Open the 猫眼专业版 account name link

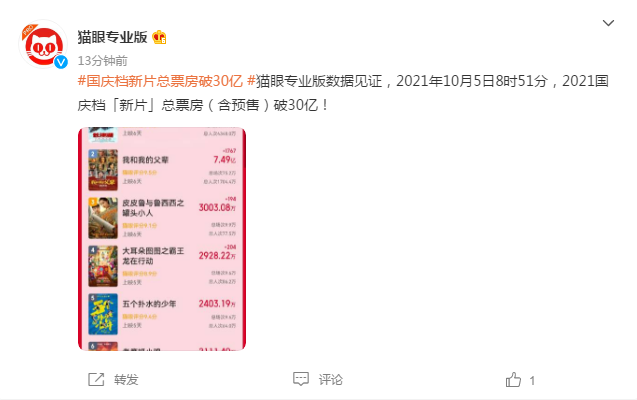(x=113, y=37)
